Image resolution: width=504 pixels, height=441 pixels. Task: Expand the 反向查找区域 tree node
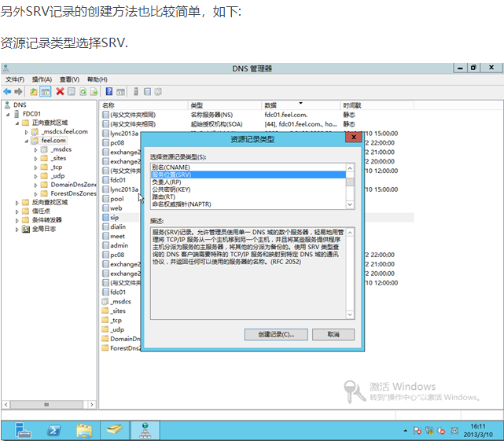17,203
